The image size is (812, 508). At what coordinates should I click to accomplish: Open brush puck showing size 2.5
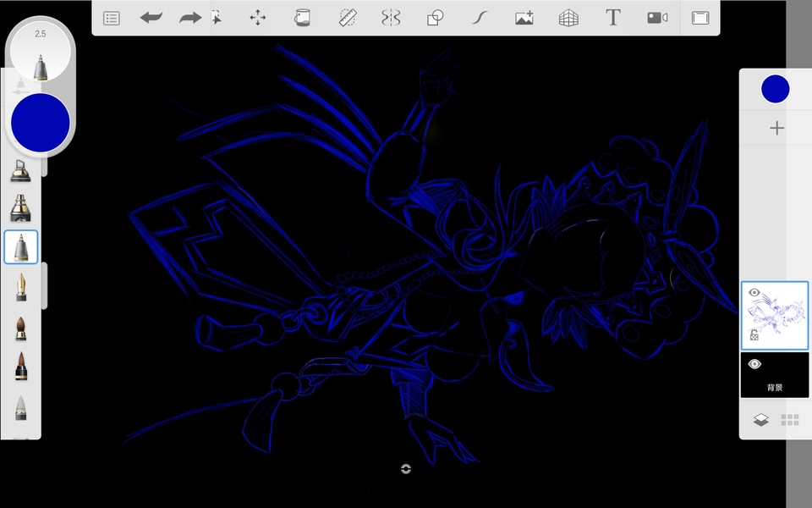(41, 52)
